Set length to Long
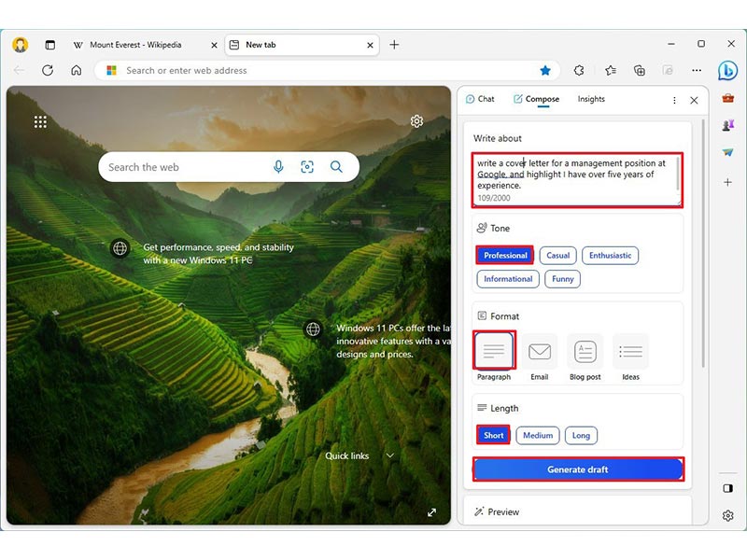Screen dimensions: 747x560 point(581,435)
